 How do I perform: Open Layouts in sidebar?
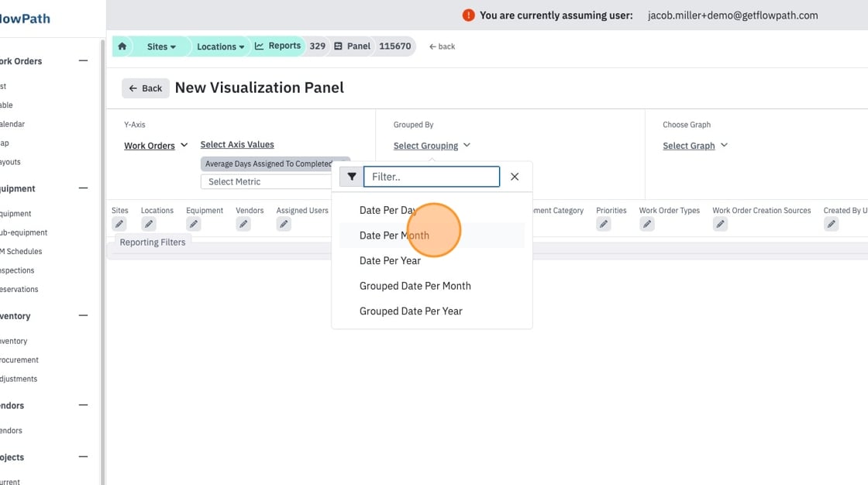click(x=10, y=162)
